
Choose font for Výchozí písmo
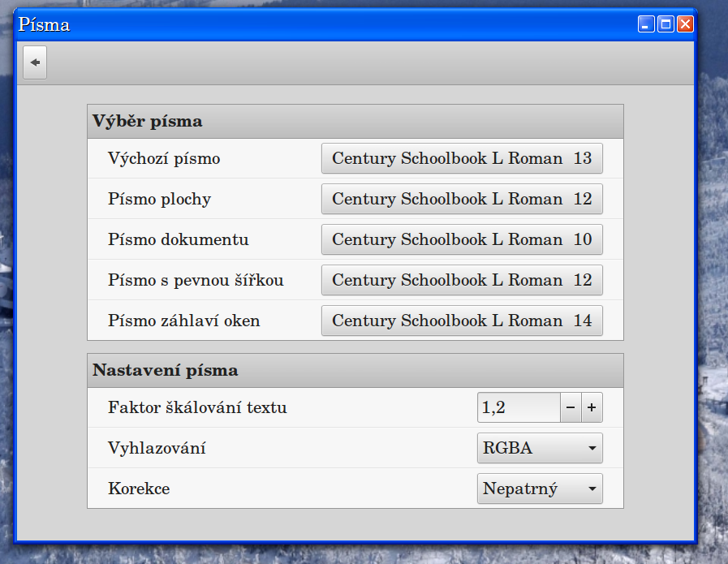(x=462, y=158)
